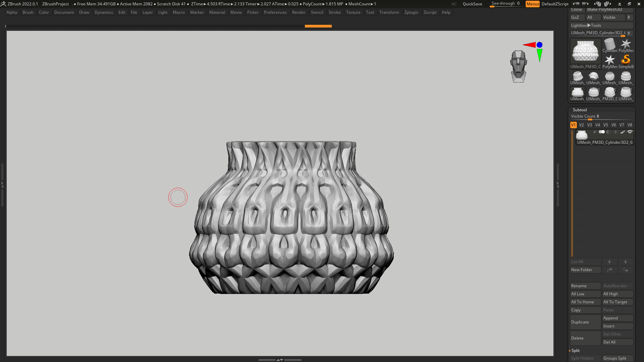
Task: Click the load previous user interface colors icon
Action: point(576,4)
